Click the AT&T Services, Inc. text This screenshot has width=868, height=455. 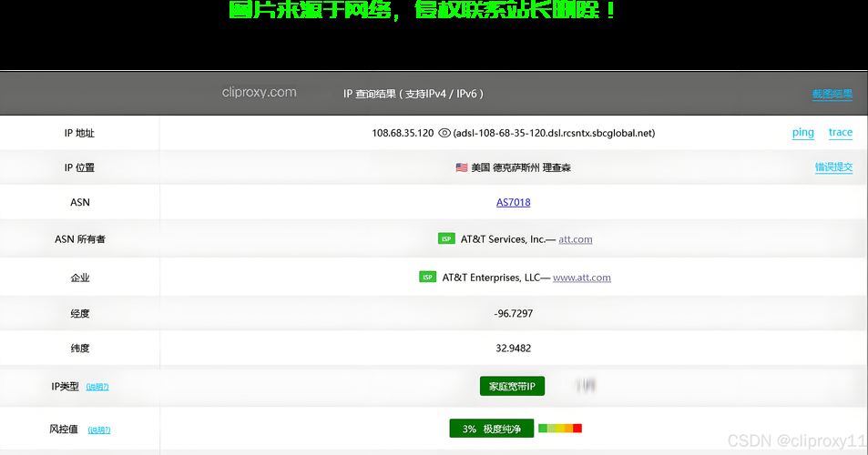503,239
